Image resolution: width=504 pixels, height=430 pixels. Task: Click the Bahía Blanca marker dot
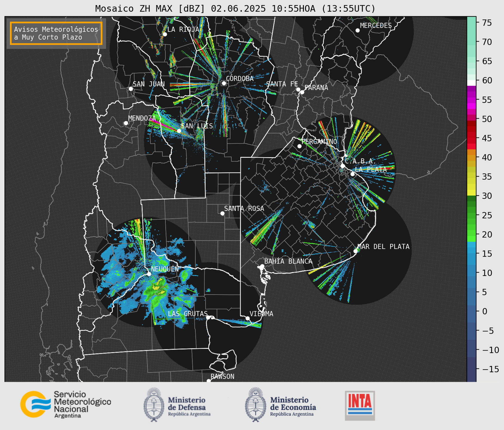click(262, 266)
